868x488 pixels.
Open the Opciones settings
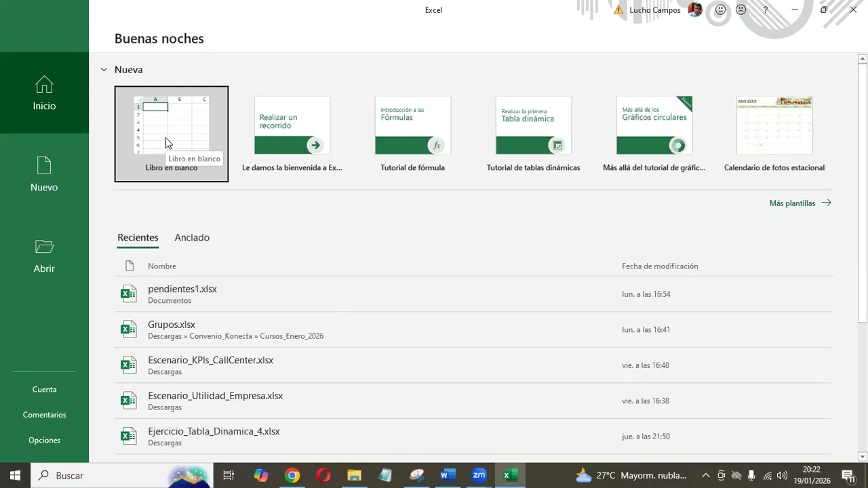(x=44, y=440)
